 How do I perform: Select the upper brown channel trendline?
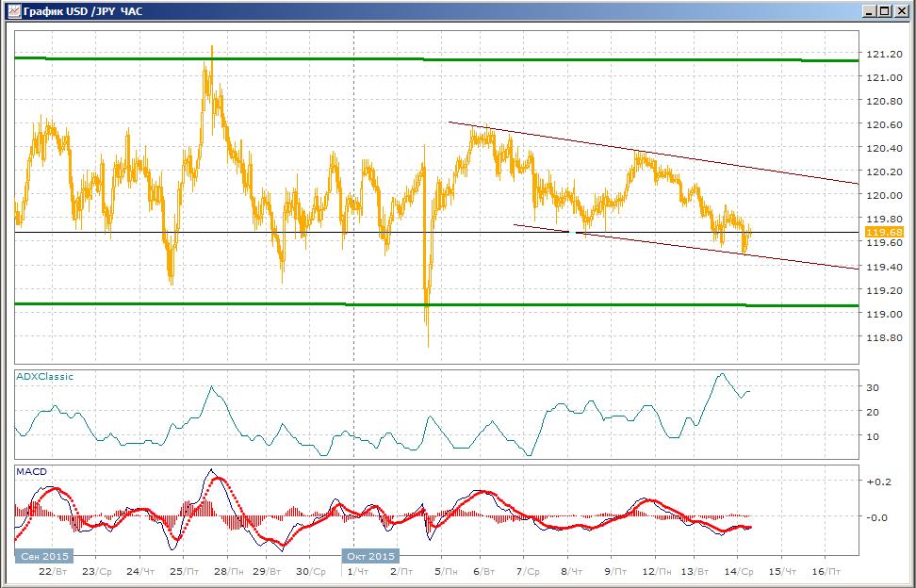click(653, 153)
